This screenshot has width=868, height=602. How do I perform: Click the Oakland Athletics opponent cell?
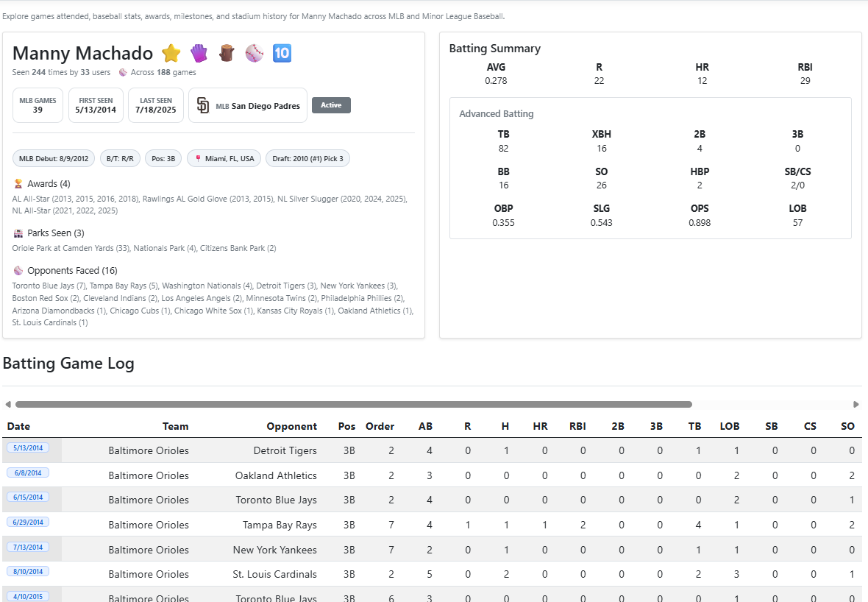pos(277,475)
